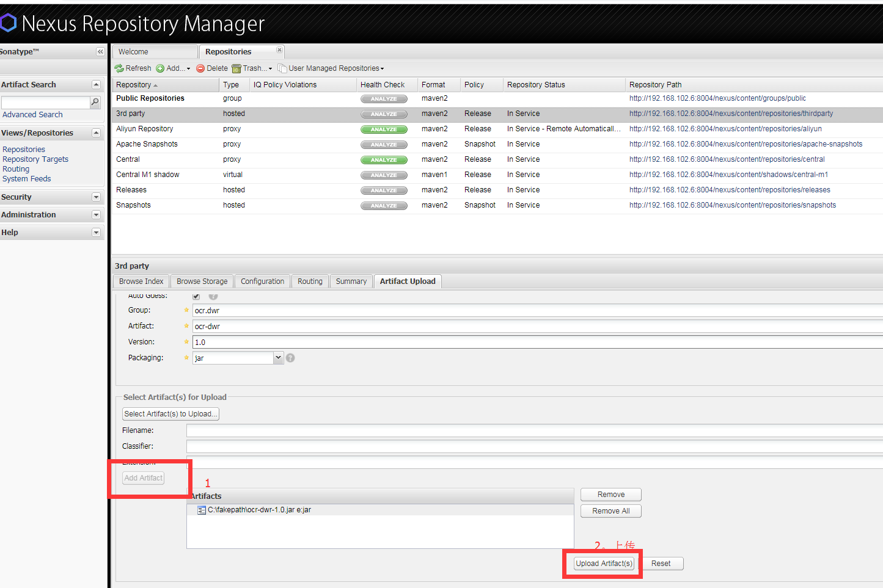This screenshot has width=883, height=588.
Task: Click Analyze for 3rd party
Action: coord(384,114)
